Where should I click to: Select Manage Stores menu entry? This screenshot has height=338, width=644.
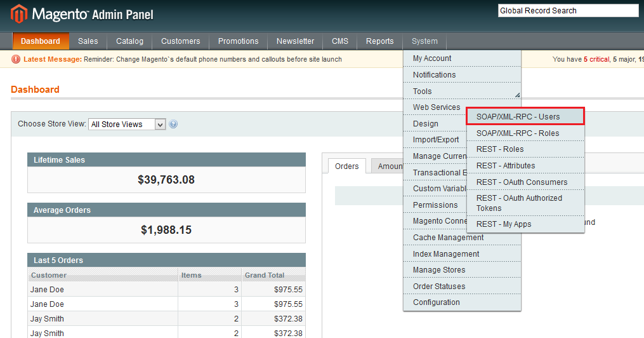tap(462, 270)
